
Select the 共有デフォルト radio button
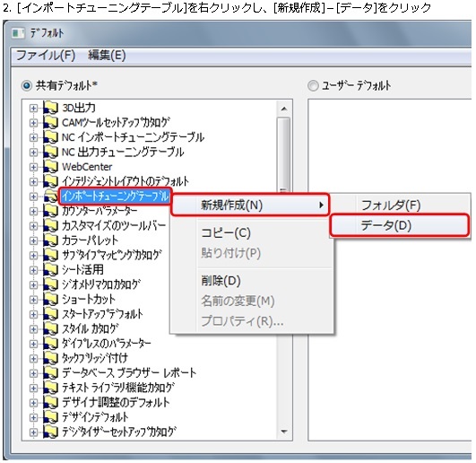coord(27,85)
